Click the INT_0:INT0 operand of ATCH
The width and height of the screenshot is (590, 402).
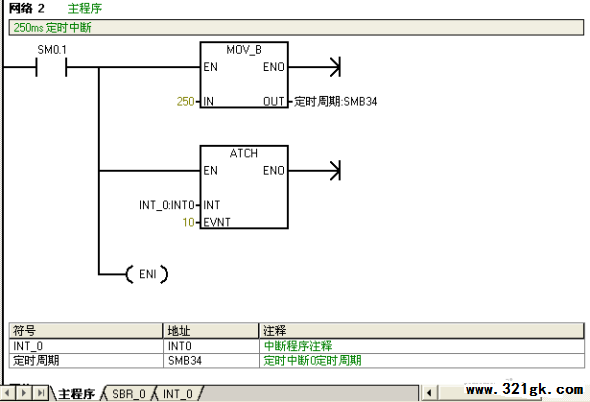pyautogui.click(x=167, y=205)
